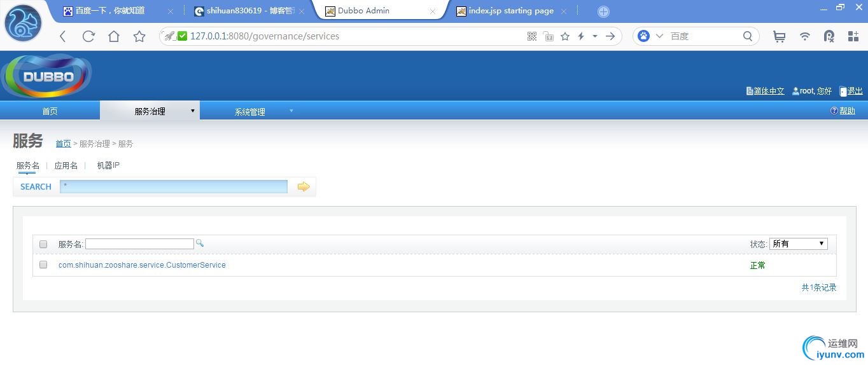
Task: Expand the 服务治理 menu arrow
Action: click(x=193, y=111)
